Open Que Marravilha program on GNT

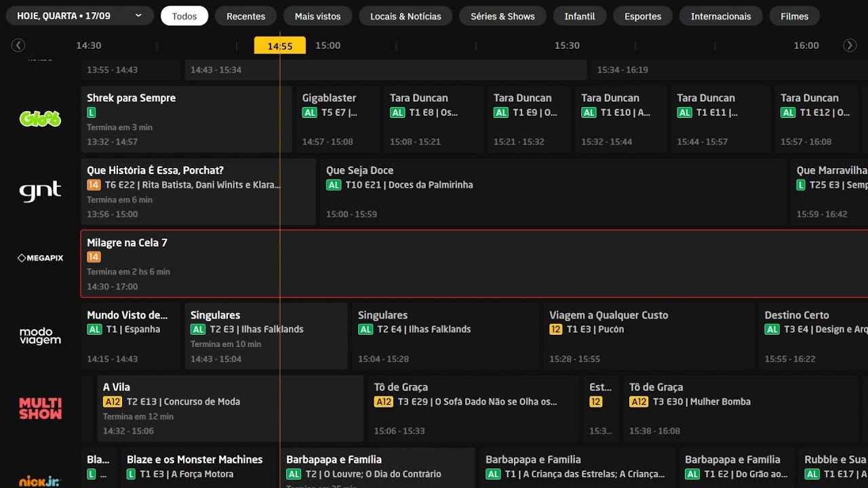point(829,192)
